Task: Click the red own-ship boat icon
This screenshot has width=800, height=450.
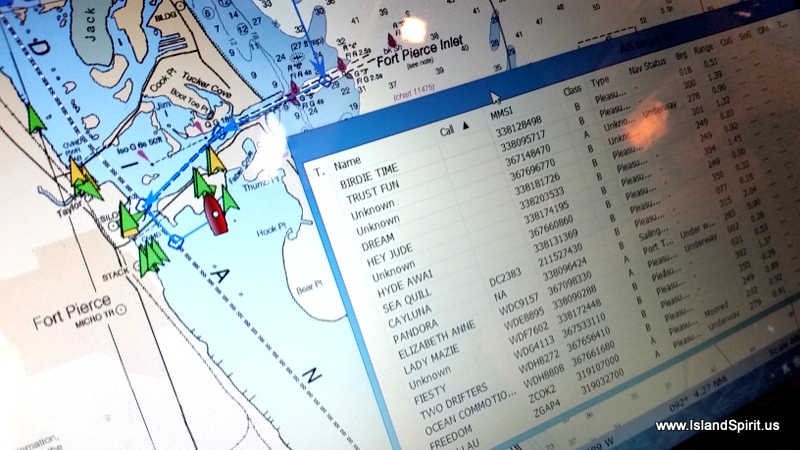Action: 214,210
